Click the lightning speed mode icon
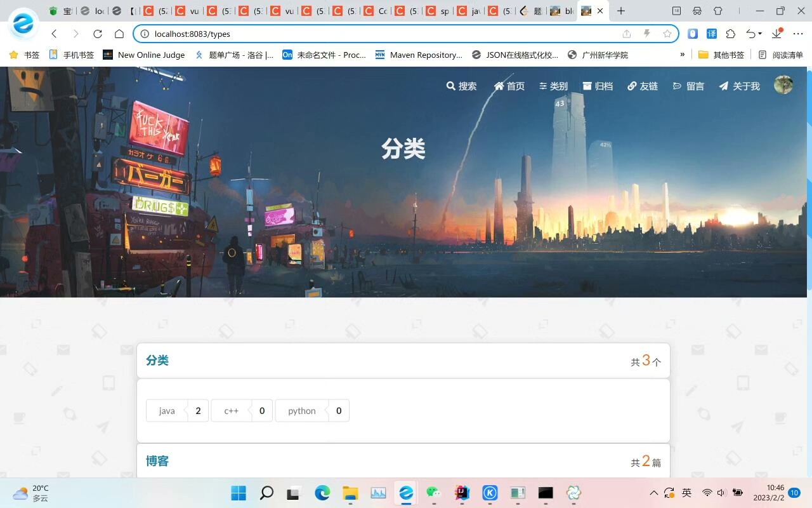 pyautogui.click(x=647, y=34)
